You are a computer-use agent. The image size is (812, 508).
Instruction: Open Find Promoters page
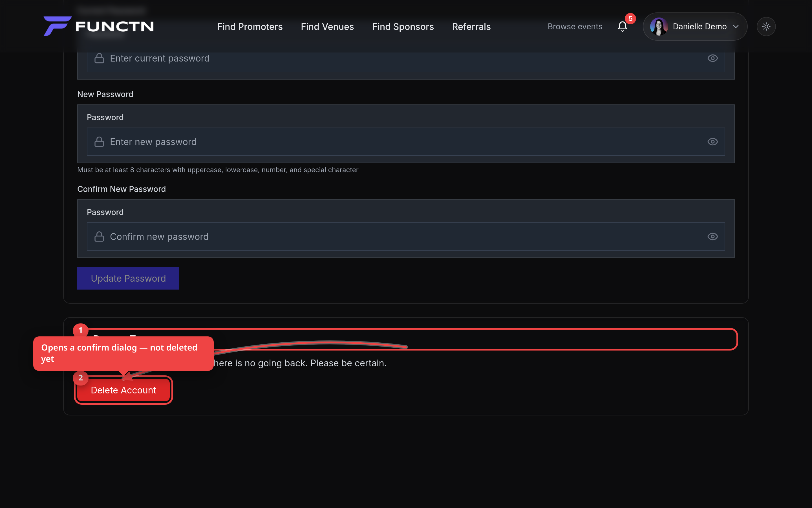coord(250,27)
